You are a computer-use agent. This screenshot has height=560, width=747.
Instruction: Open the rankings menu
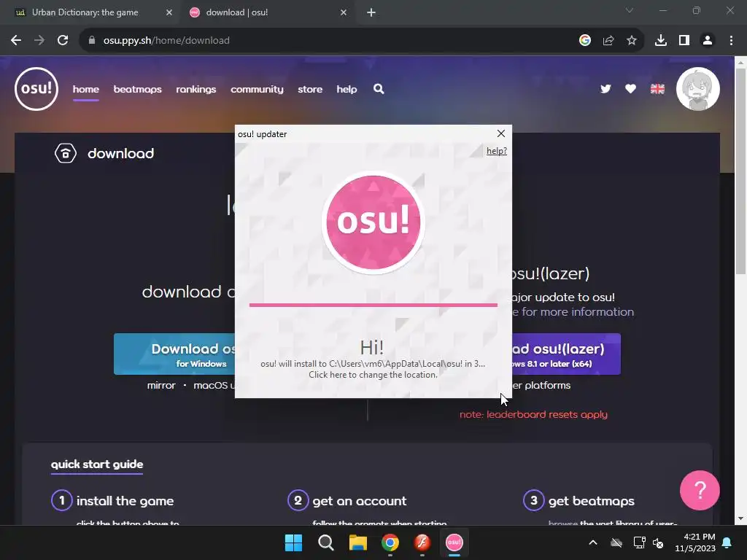196,89
